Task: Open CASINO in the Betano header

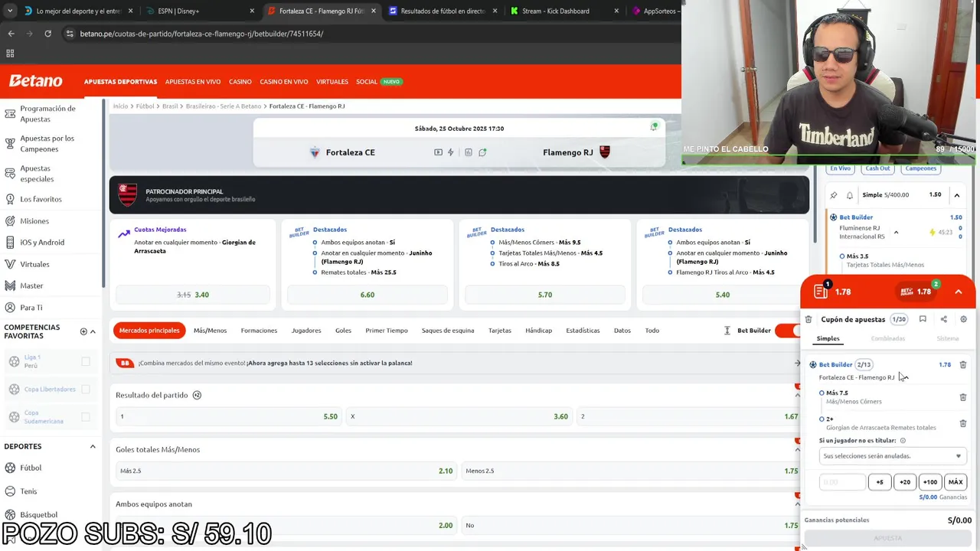Action: point(240,82)
